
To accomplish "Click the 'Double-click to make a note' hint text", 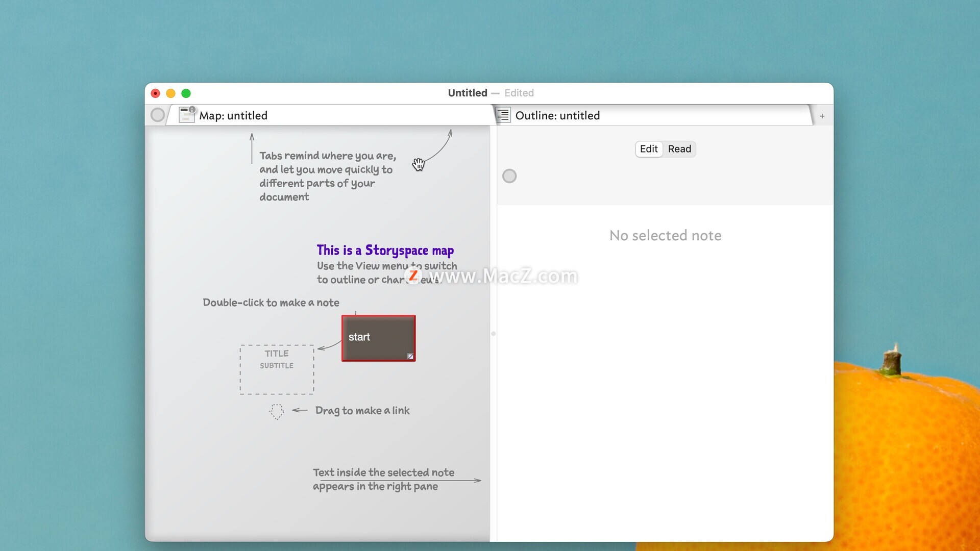I will click(x=271, y=303).
